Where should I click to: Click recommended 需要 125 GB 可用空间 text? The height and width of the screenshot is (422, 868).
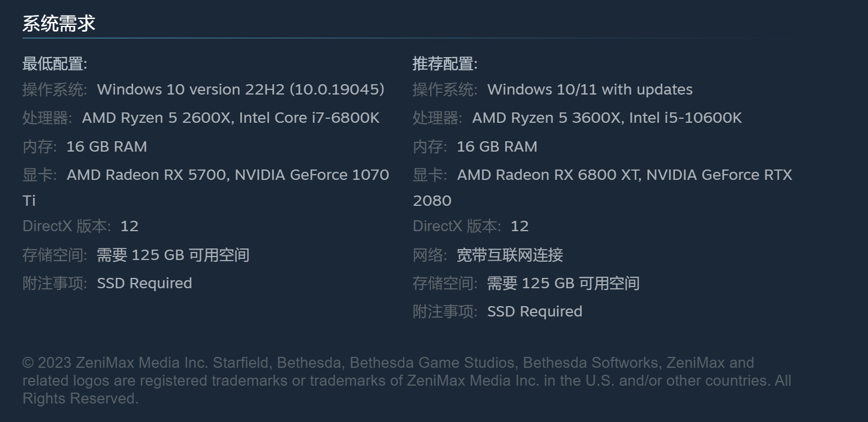563,283
